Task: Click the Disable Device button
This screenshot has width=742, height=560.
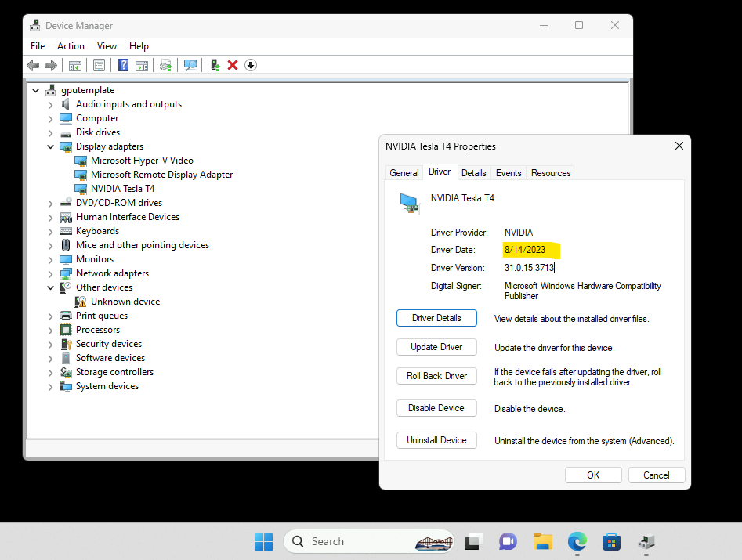Action: coord(436,408)
